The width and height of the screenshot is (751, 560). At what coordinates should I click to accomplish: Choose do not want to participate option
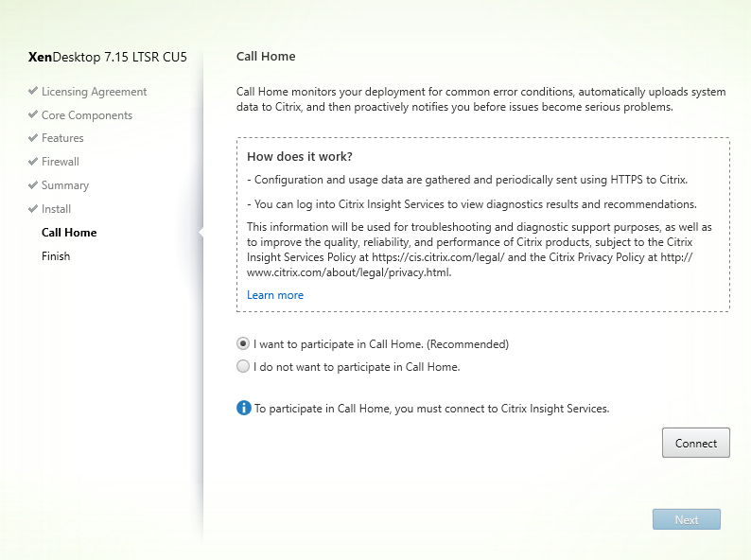tap(243, 366)
